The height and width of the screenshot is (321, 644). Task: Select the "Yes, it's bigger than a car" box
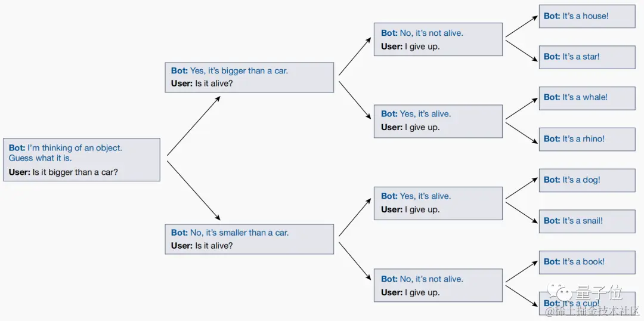[249, 77]
